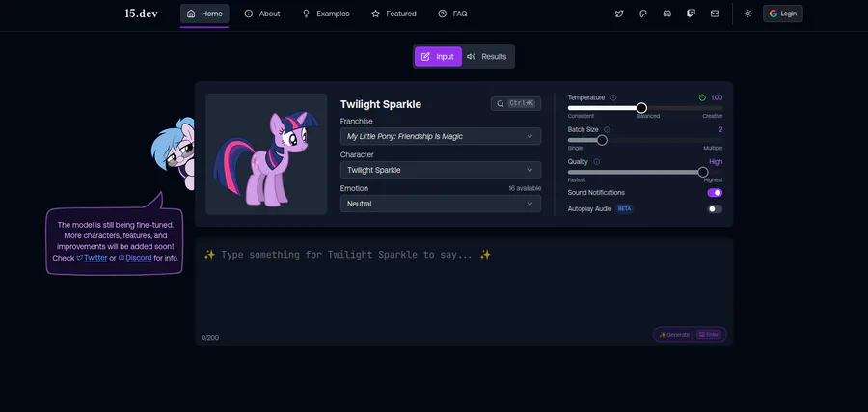Click the '16 available' emotion count
This screenshot has width=868, height=412.
[525, 189]
